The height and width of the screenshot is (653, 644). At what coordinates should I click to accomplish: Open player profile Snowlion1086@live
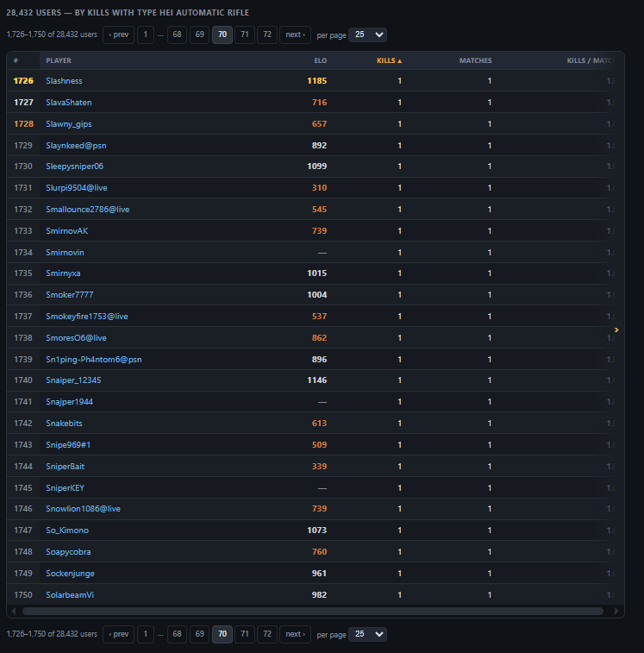(x=83, y=509)
